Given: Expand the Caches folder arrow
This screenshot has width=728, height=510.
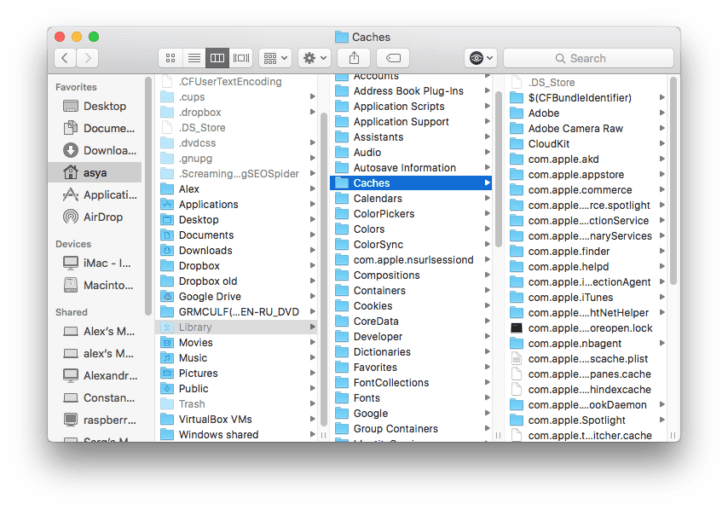Looking at the screenshot, I should click(x=487, y=183).
